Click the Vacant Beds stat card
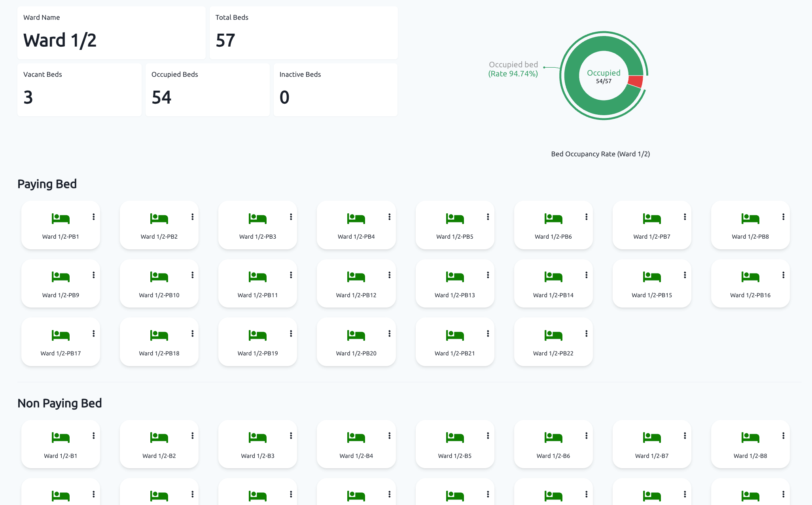 (x=79, y=89)
